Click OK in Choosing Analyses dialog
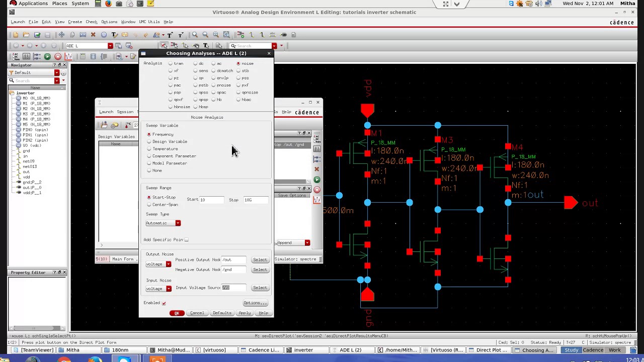The image size is (644, 362). (x=177, y=313)
